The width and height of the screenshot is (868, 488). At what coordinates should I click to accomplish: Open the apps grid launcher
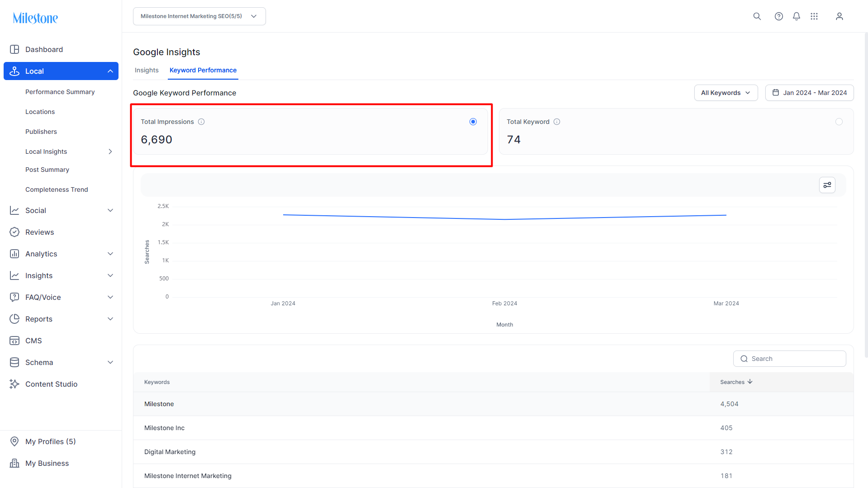coord(814,16)
